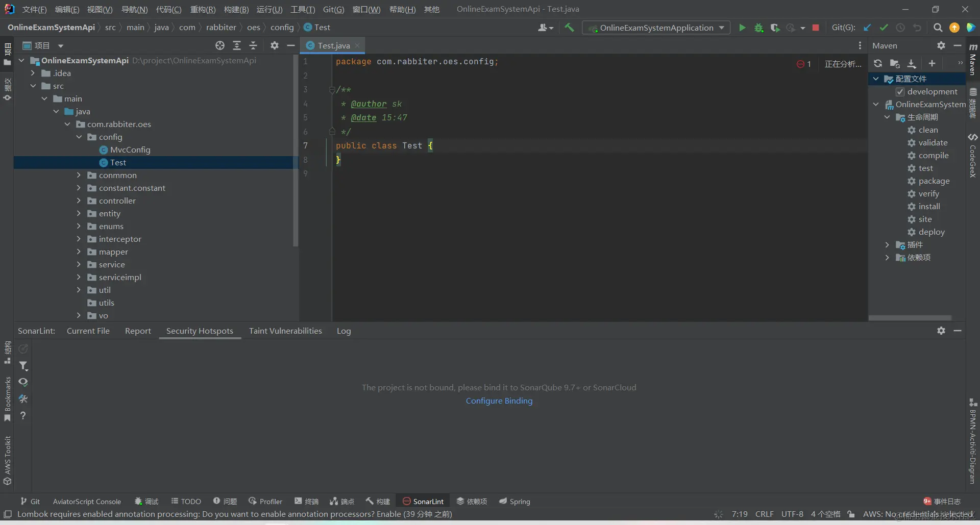The height and width of the screenshot is (525, 980).
Task: Open SonarLint panel settings gear
Action: point(941,331)
